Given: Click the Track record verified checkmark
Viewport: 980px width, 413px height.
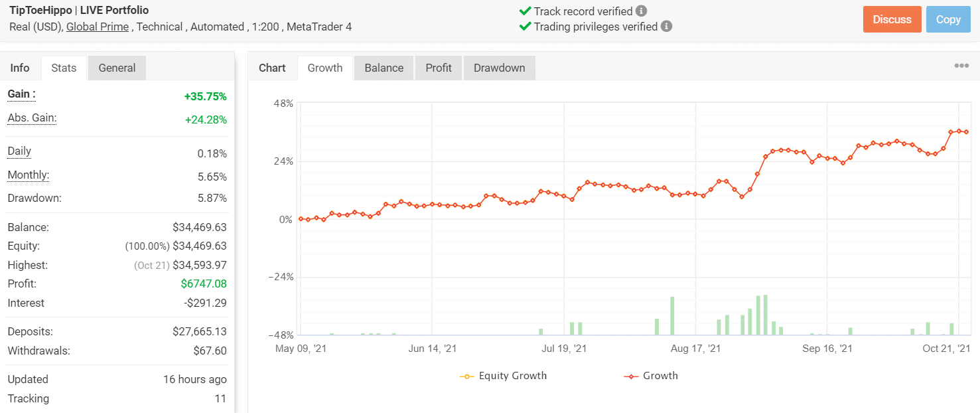Looking at the screenshot, I should (525, 11).
